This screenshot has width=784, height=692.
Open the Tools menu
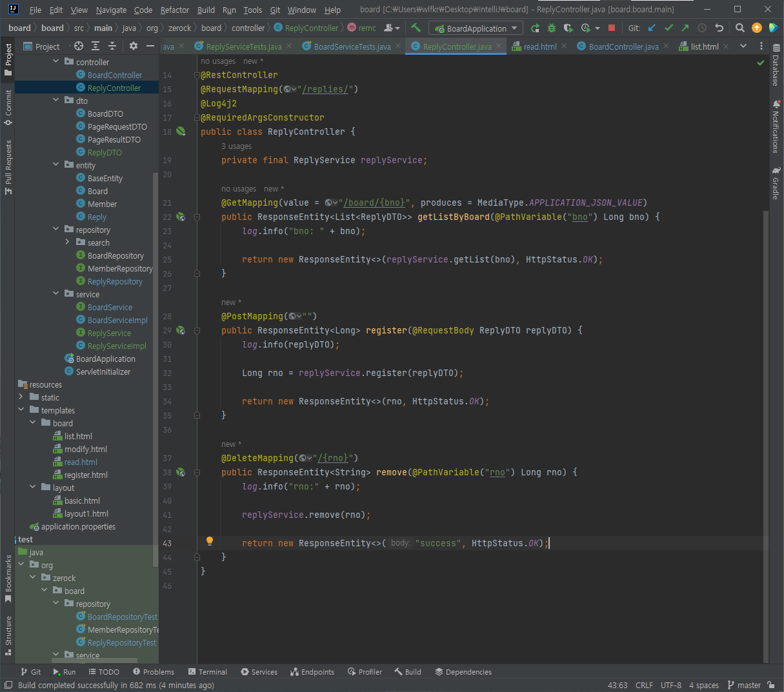[x=253, y=10]
